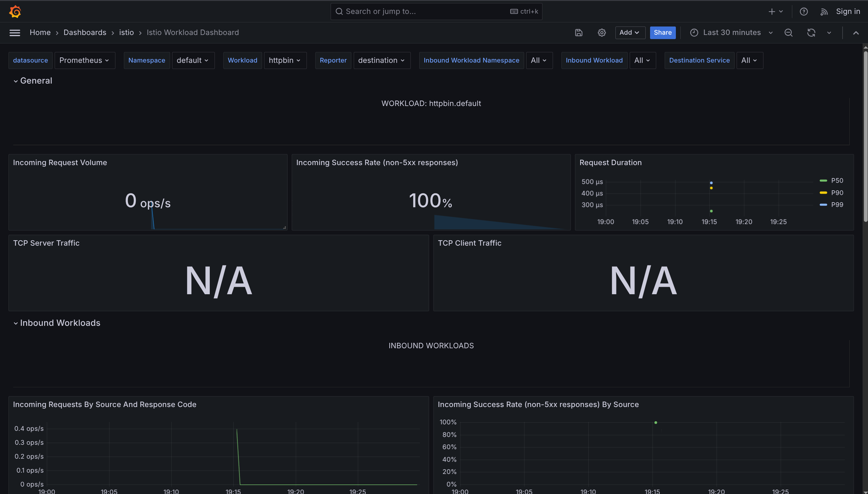Open the main navigation hamburger menu
This screenshot has height=494, width=868.
tap(15, 33)
